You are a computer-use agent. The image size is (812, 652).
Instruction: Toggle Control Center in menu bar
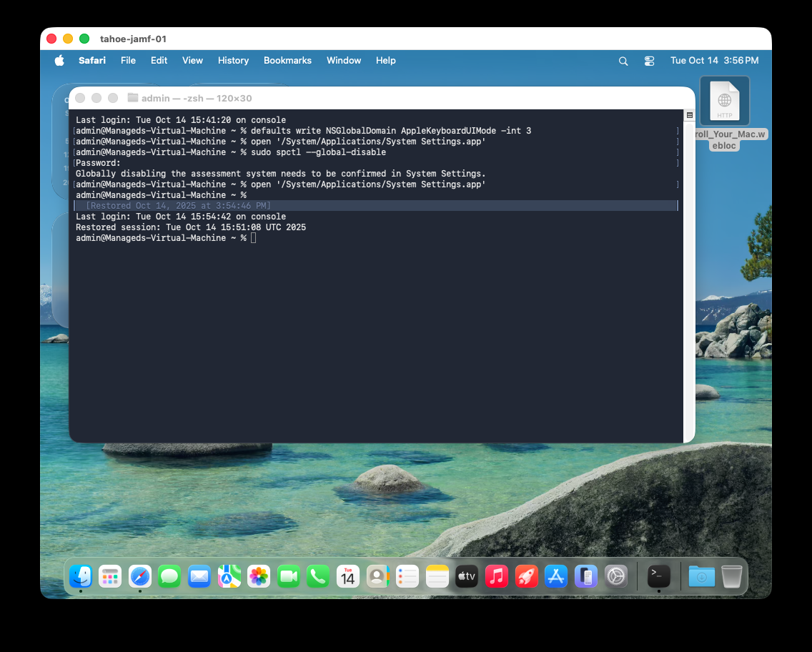point(649,61)
